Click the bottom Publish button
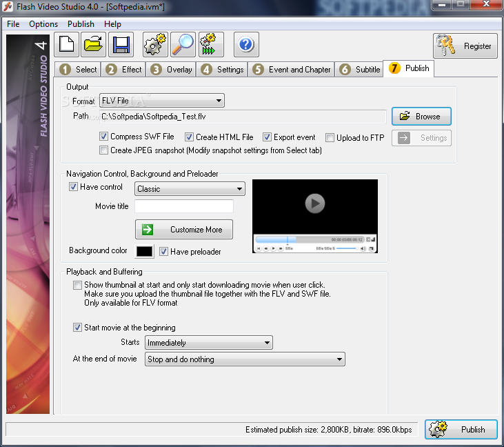Screen dimensions: 504x447 pos(461,429)
